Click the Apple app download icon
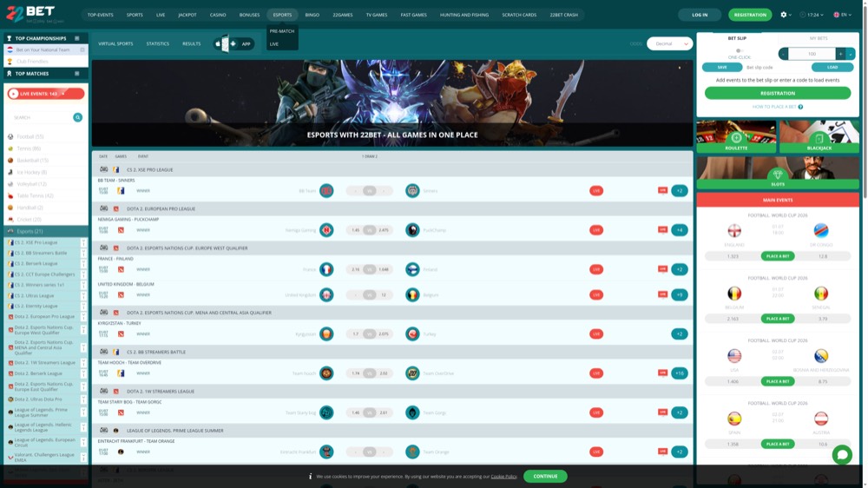 218,43
